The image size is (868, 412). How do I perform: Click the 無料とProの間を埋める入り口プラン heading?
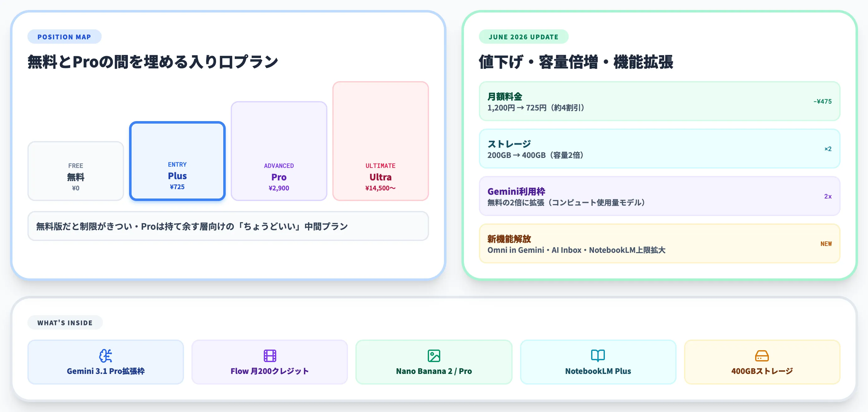pos(153,62)
